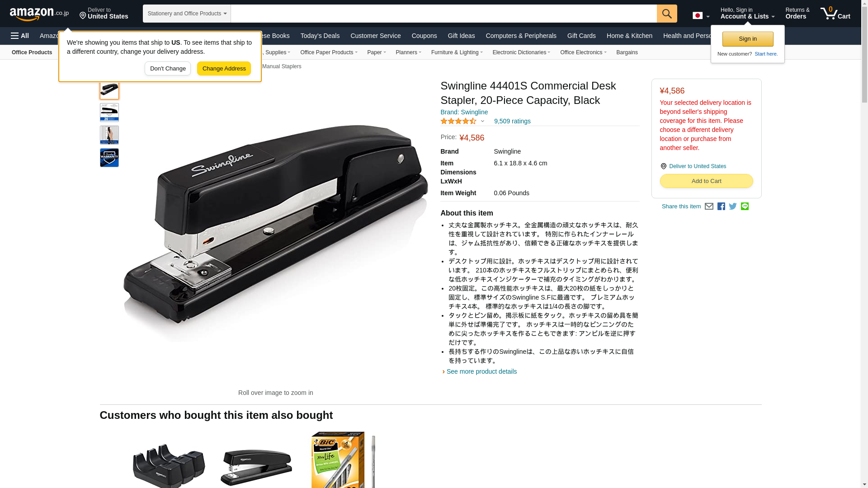Expand Stationery and Office Products search category
Screen dimensions: 868x488
coord(187,14)
